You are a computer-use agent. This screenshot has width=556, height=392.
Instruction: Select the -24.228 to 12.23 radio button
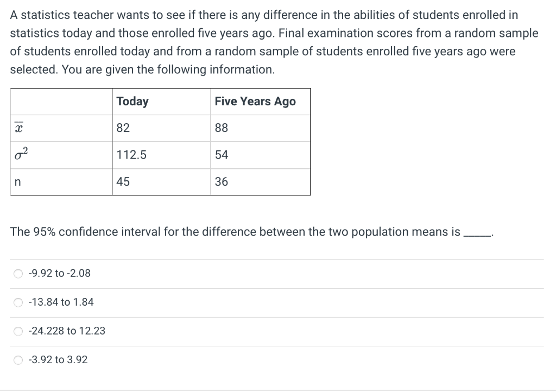18,331
